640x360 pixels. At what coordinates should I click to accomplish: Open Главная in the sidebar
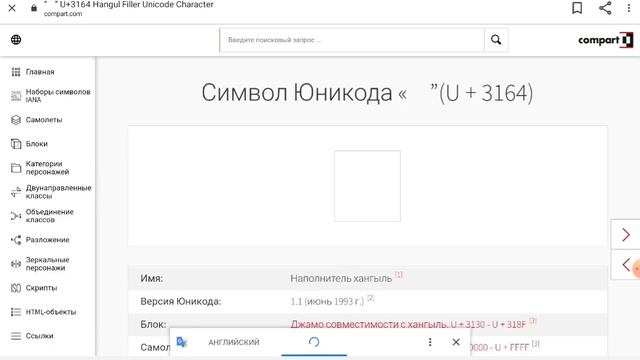coord(40,72)
